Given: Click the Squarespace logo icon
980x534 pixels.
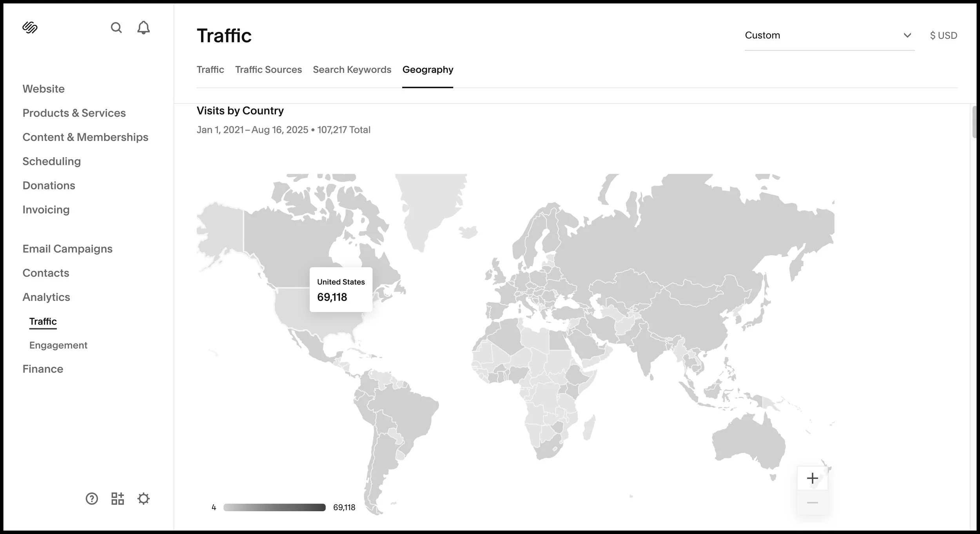Looking at the screenshot, I should click(30, 27).
